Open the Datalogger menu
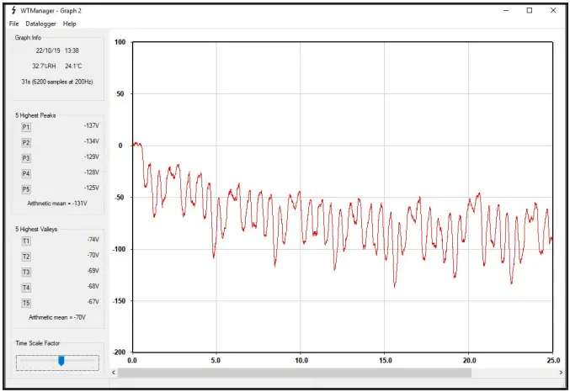The image size is (570, 392). 40,24
